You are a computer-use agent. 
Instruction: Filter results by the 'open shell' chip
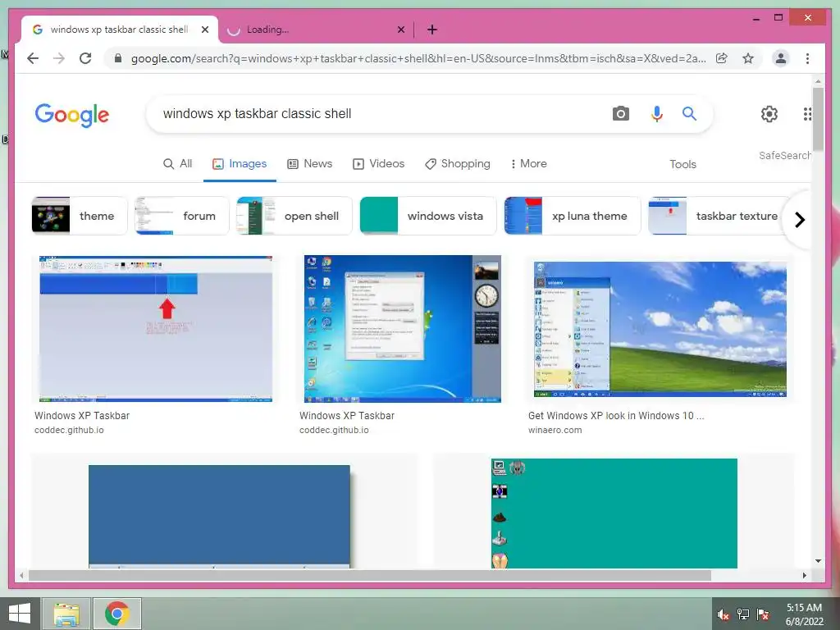(294, 216)
